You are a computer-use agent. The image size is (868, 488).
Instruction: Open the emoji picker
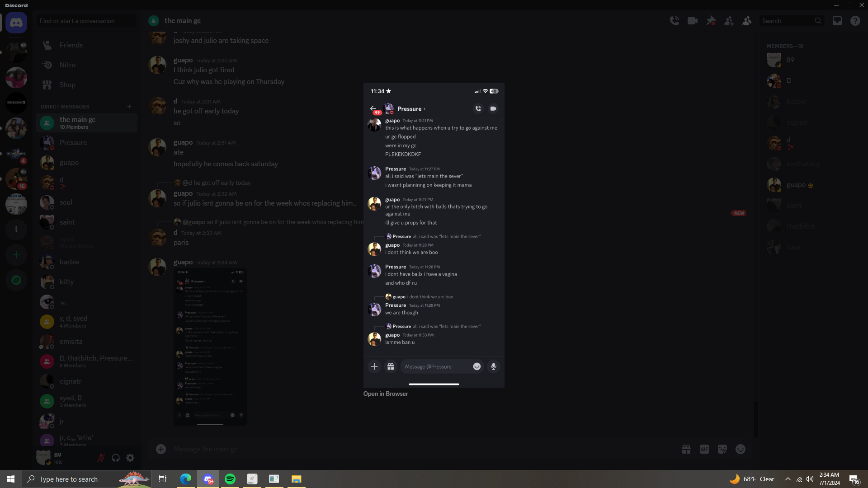click(x=741, y=449)
